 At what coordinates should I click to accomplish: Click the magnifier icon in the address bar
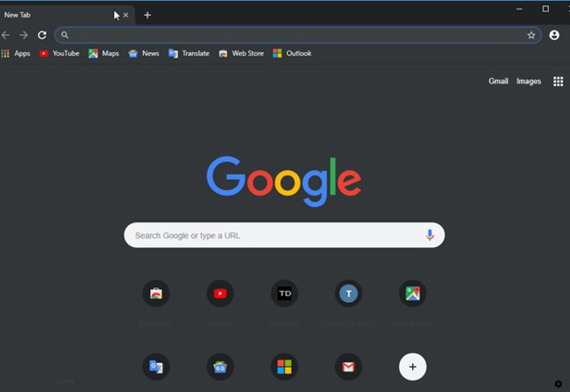[65, 35]
